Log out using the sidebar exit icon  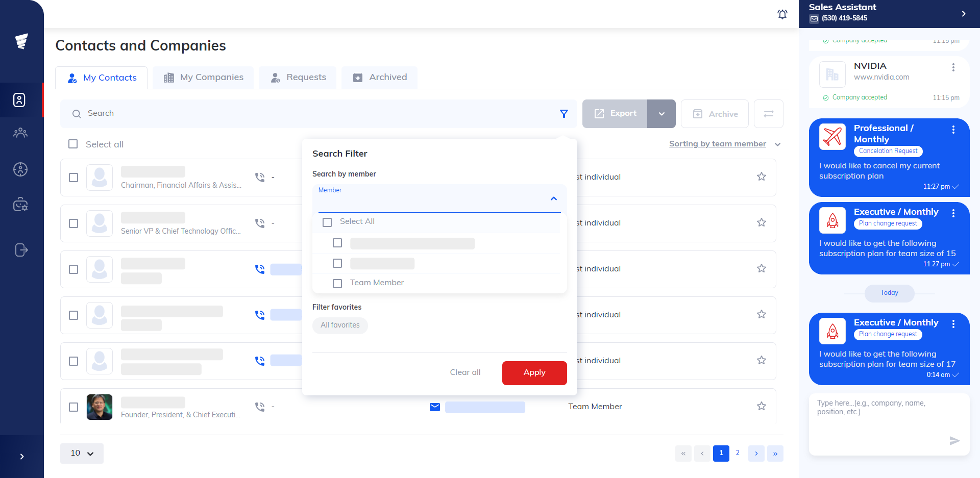[20, 250]
